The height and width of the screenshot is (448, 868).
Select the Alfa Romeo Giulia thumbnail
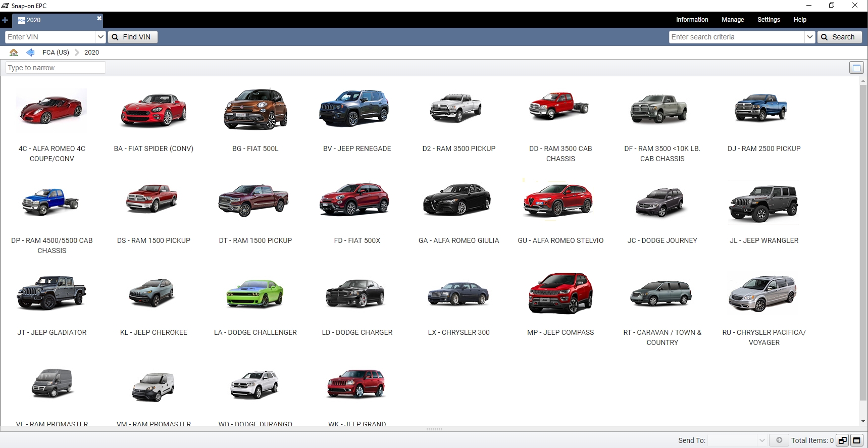pyautogui.click(x=457, y=200)
